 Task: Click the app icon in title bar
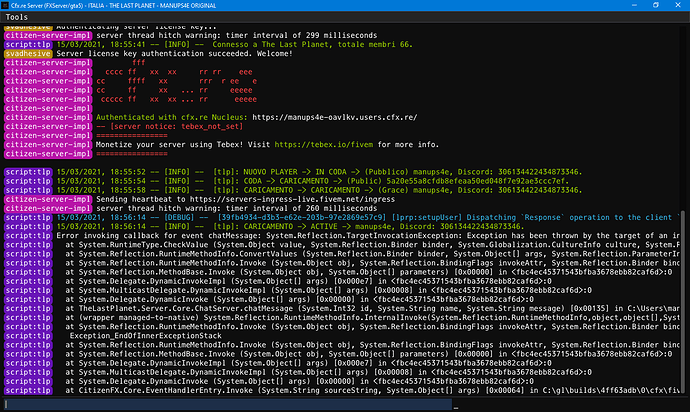tap(5, 5)
